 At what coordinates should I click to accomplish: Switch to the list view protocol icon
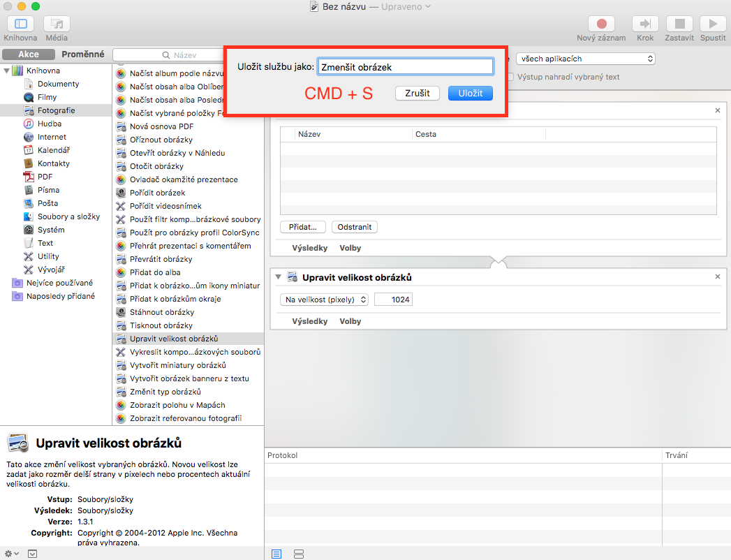coord(276,554)
